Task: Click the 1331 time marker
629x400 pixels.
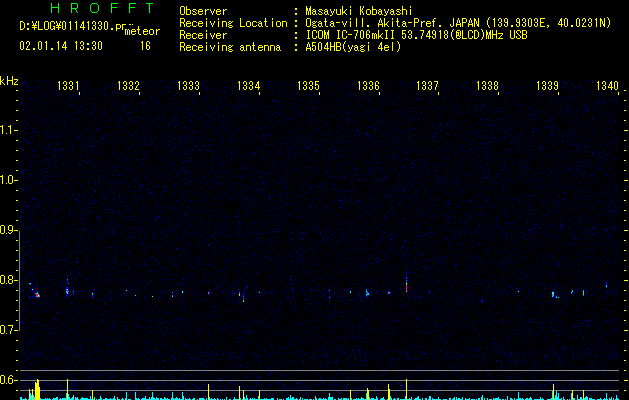Action: 68,85
